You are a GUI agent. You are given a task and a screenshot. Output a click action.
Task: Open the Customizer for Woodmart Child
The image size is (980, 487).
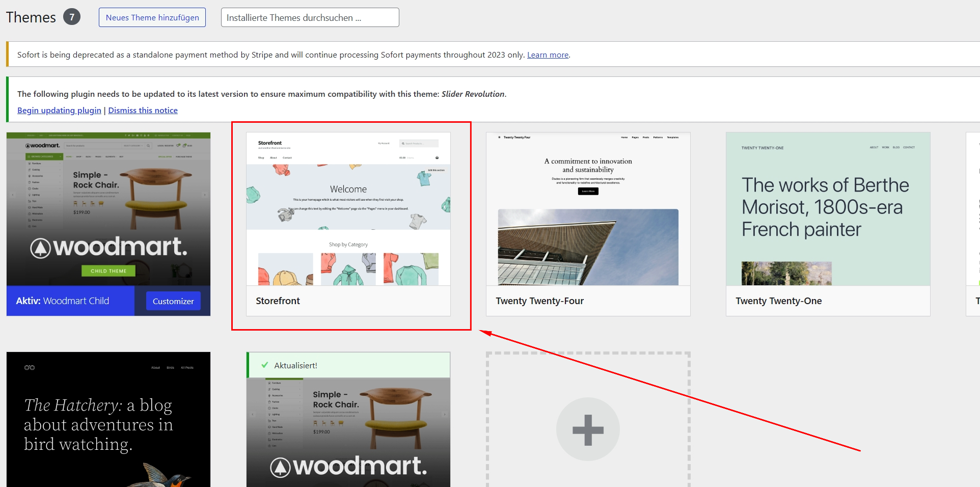tap(173, 301)
